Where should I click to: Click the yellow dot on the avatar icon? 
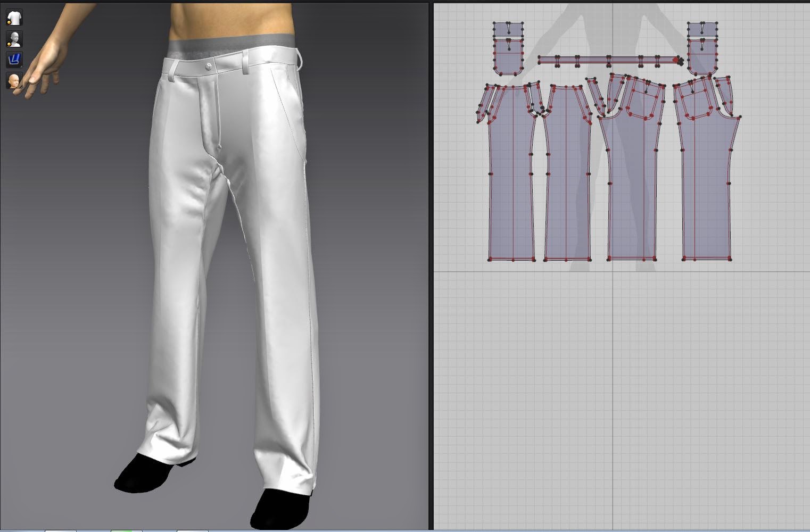pyautogui.click(x=9, y=45)
